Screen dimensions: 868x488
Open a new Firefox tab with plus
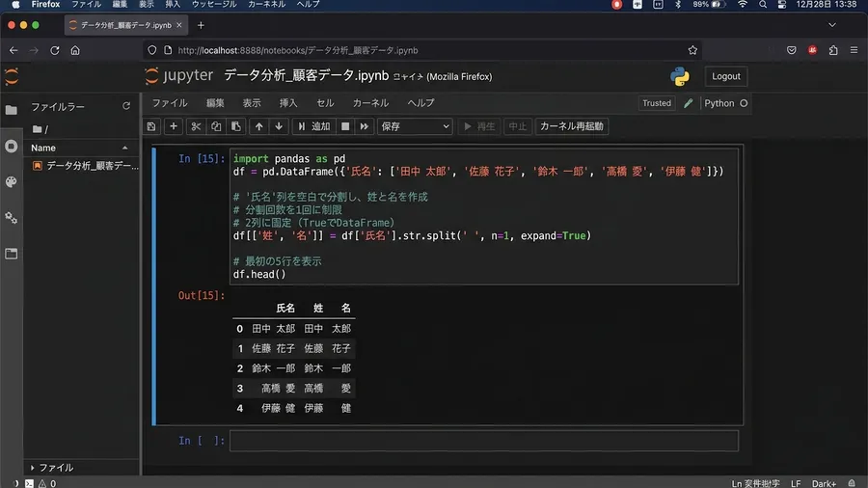pyautogui.click(x=201, y=25)
